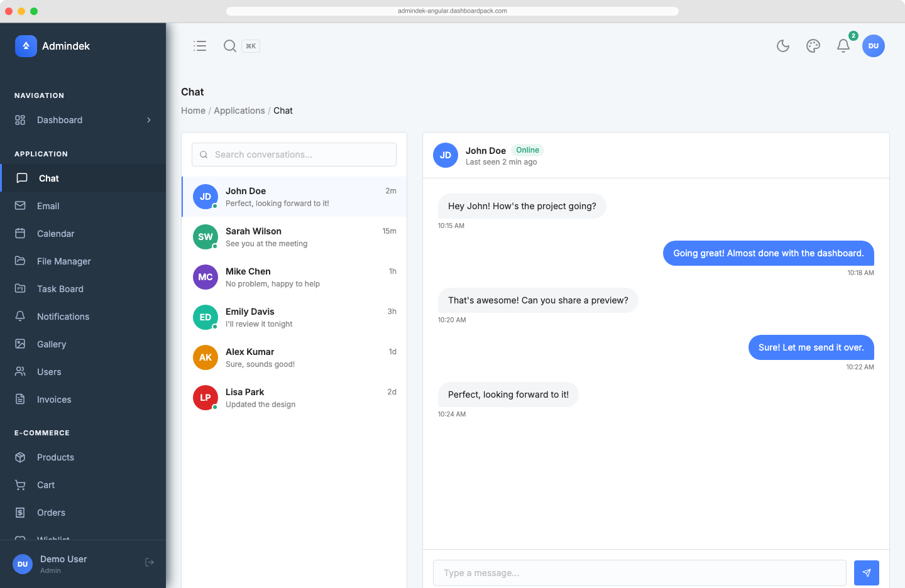Click the Home breadcrumb link
905x588 pixels.
(x=193, y=110)
